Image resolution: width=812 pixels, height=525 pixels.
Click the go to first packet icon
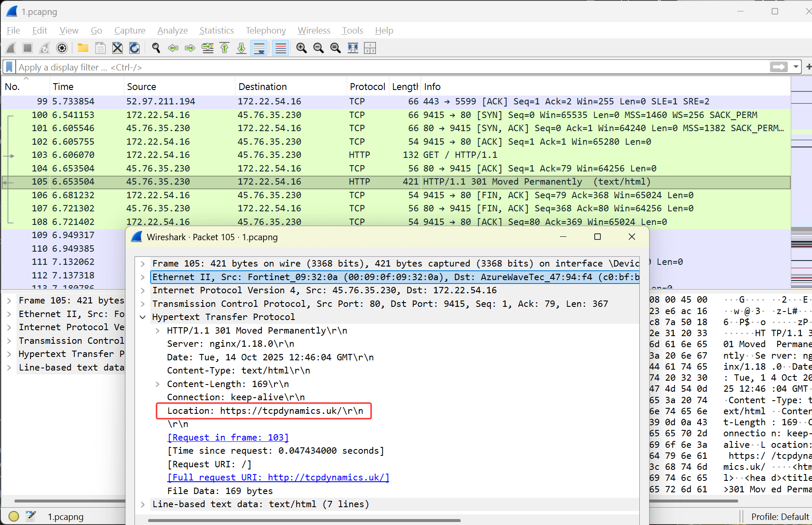tap(224, 48)
